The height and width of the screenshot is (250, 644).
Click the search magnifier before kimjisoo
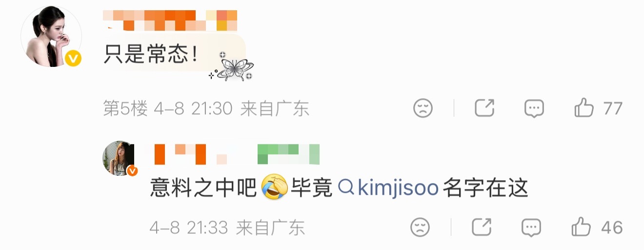[346, 187]
